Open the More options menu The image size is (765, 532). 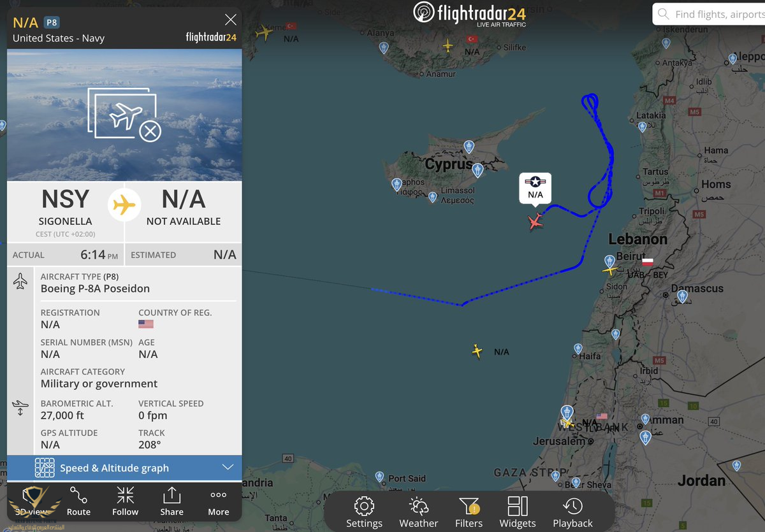click(218, 501)
